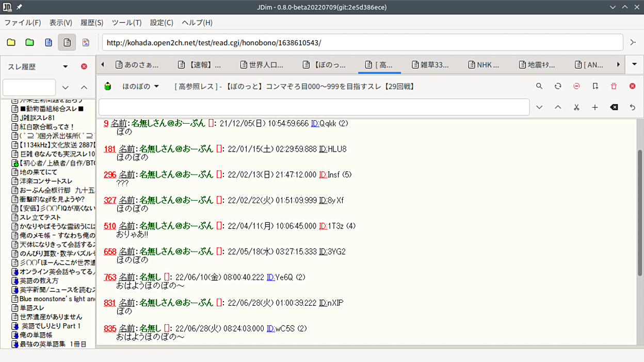644x362 pixels.
Task: Click the yellow folder icon in the toolbar
Action: pos(11,42)
